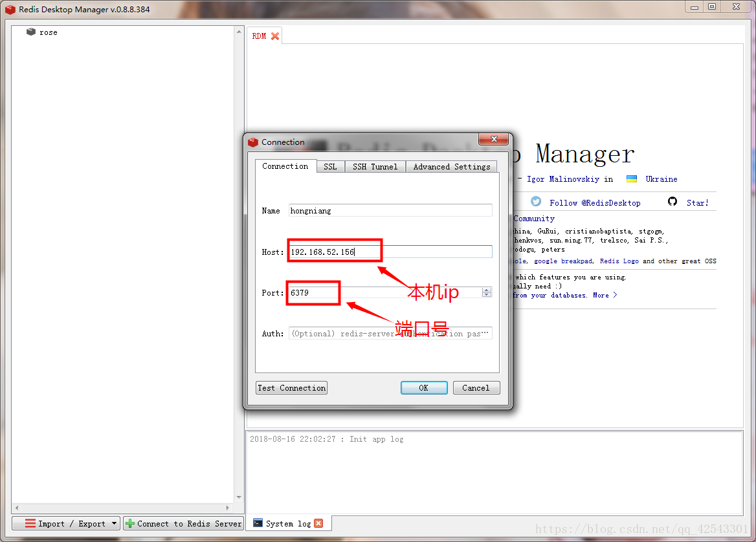Image resolution: width=756 pixels, height=542 pixels.
Task: Confirm connection with OK button
Action: (424, 388)
